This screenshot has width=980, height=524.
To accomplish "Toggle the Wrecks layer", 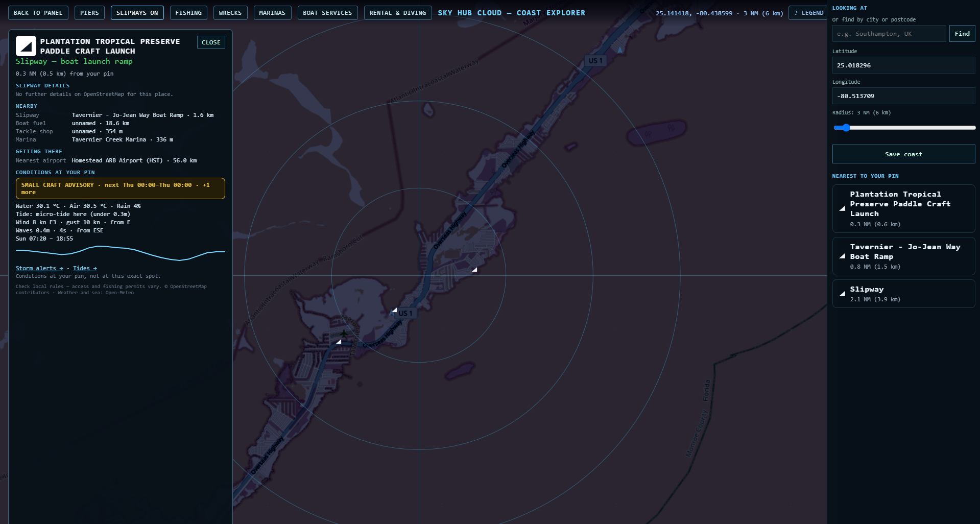I will 230,13.
